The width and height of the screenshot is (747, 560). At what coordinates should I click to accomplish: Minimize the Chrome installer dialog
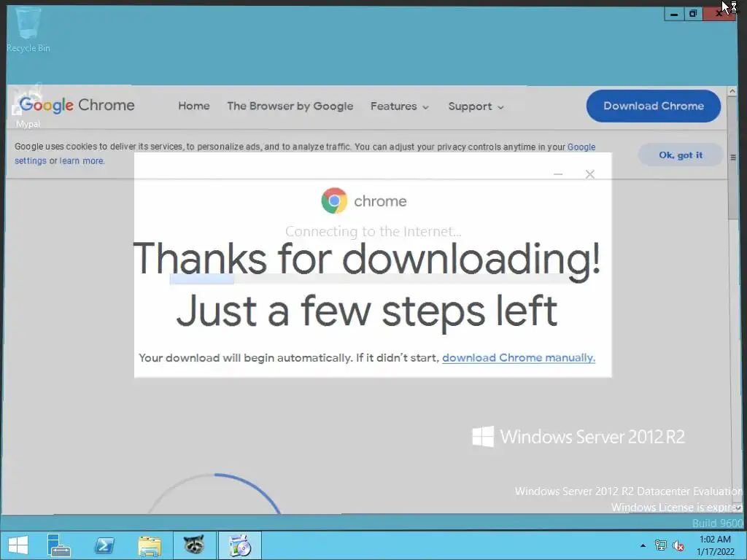tap(558, 174)
